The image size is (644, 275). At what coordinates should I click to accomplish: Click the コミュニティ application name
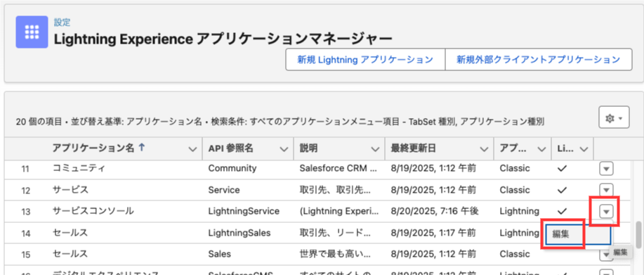tap(79, 169)
